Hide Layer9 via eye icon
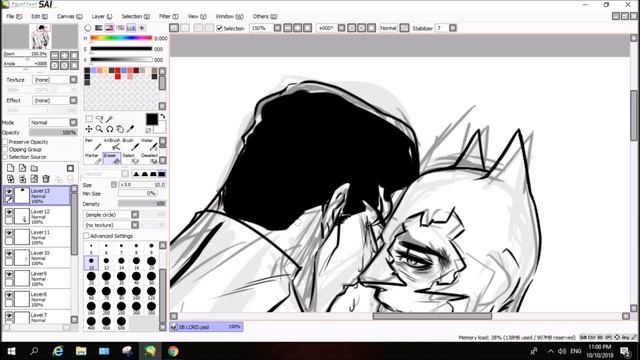 click(9, 274)
